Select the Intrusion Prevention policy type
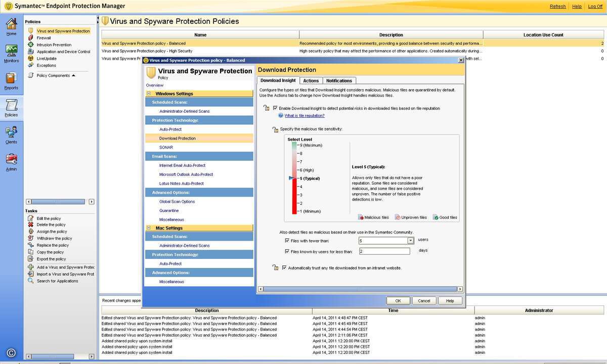This screenshot has width=607, height=364. [54, 44]
